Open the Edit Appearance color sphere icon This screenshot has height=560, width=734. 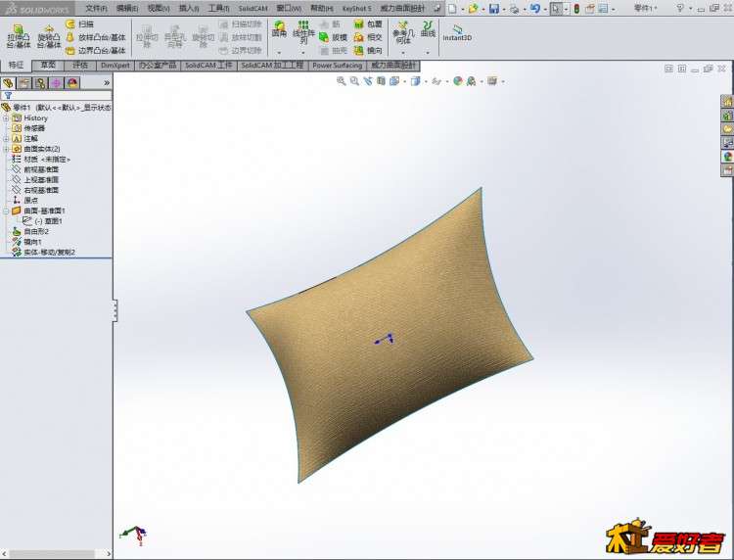coord(458,81)
